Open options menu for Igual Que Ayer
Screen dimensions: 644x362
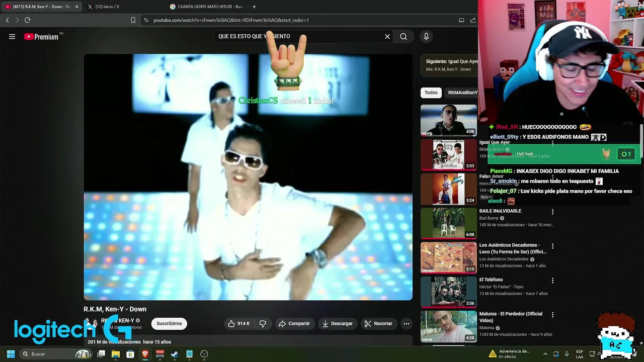(552, 143)
